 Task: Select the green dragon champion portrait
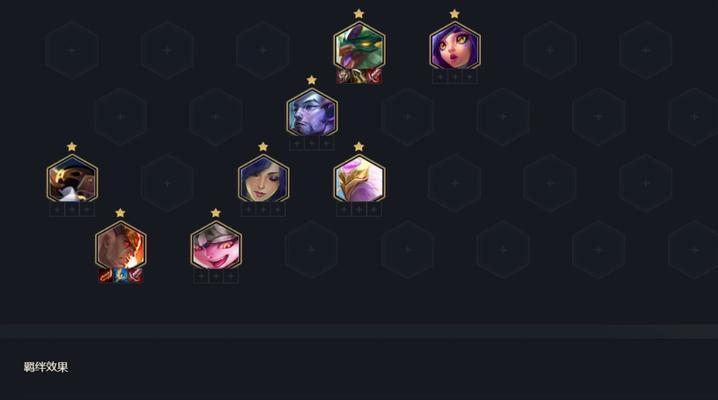(359, 46)
